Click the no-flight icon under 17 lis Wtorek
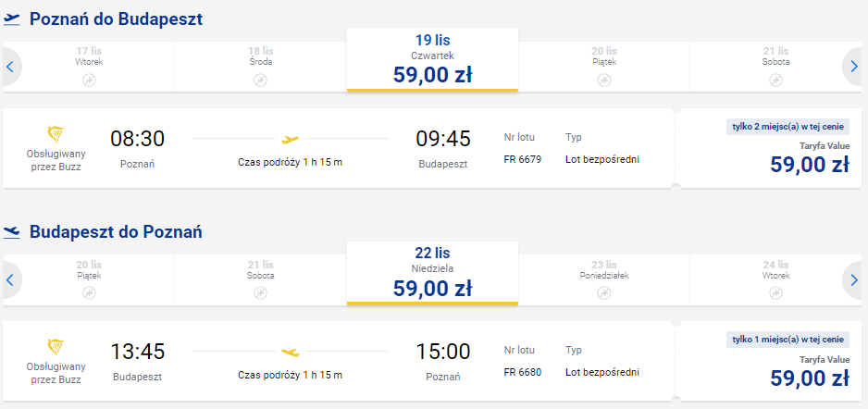 [x=89, y=81]
